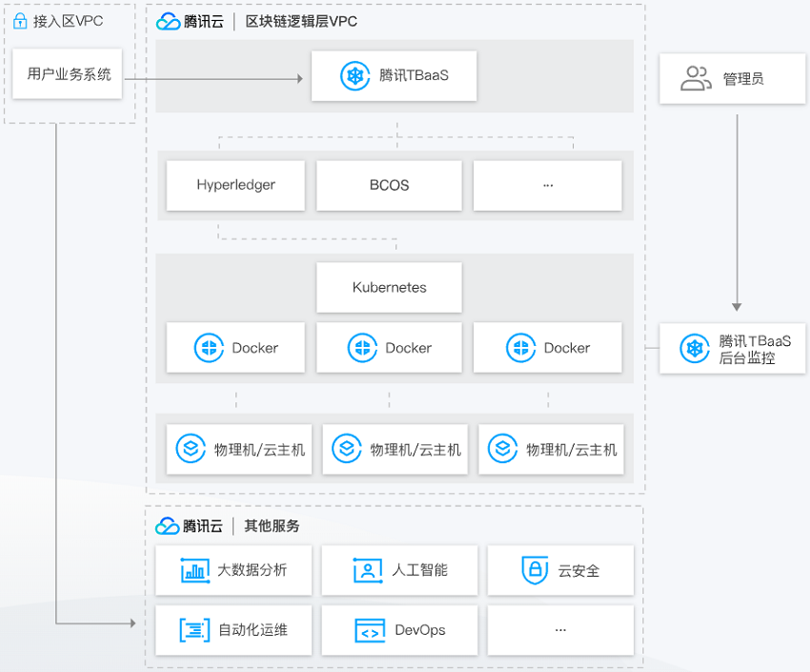Click the 大数据分析 label
This screenshot has width=810, height=672.
click(253, 570)
